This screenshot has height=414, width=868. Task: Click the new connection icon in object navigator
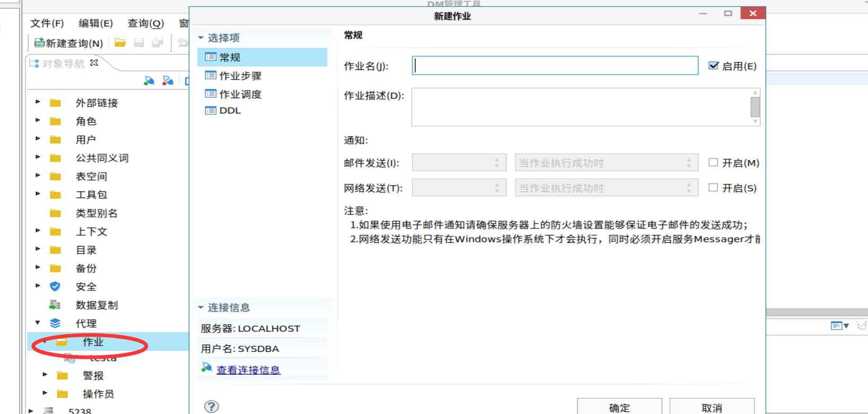click(149, 80)
